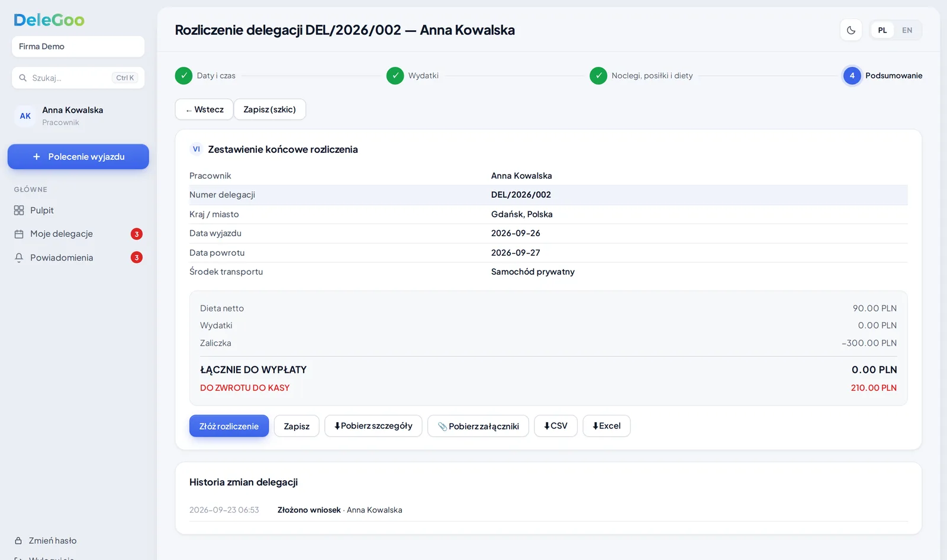Viewport: 947px width, 560px height.
Task: Click Zapisz button beside Złóż rozliczenie
Action: pos(297,426)
